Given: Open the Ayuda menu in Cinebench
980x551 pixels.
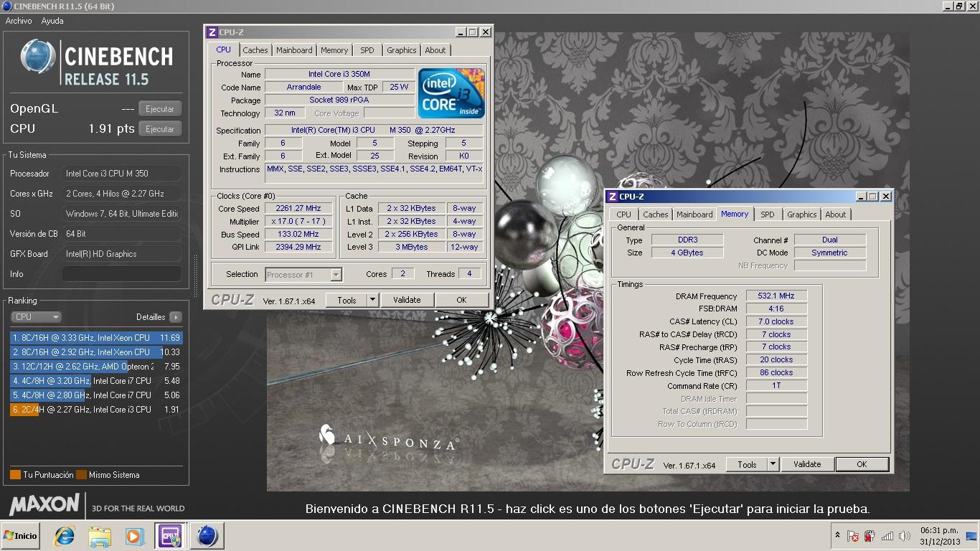Looking at the screenshot, I should [x=52, y=21].
